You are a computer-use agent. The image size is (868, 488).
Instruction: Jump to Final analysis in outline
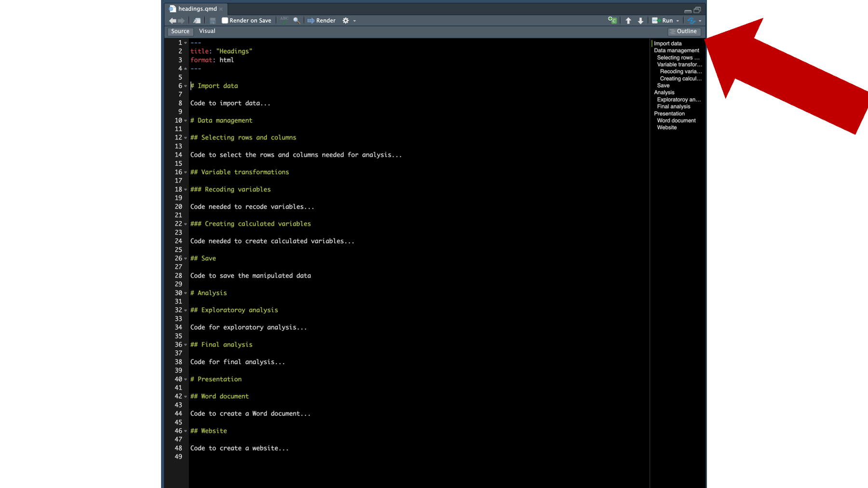point(674,106)
